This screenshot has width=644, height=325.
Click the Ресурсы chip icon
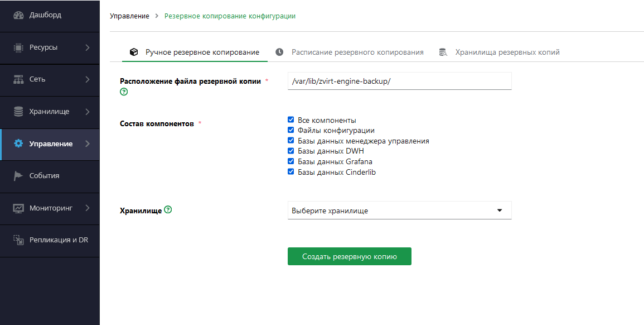(18, 47)
